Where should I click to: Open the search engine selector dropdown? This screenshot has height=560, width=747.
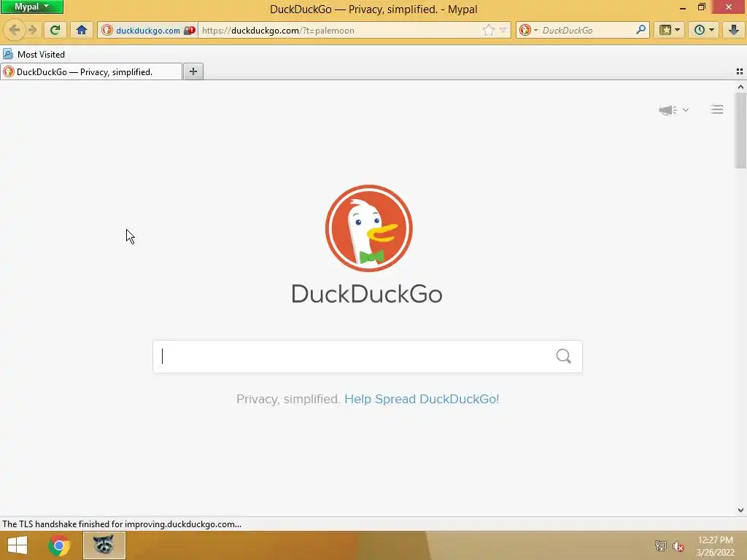(x=528, y=31)
